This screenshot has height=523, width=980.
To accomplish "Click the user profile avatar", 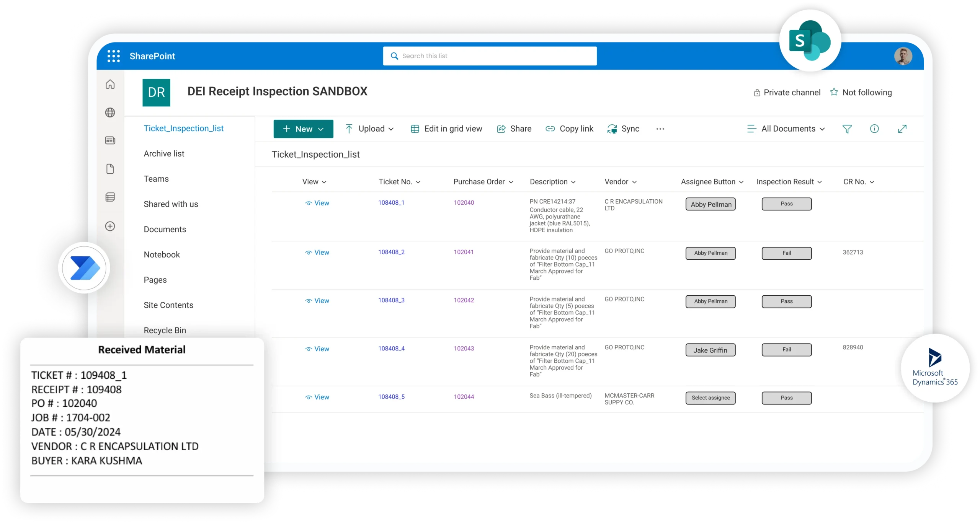I will tap(903, 56).
